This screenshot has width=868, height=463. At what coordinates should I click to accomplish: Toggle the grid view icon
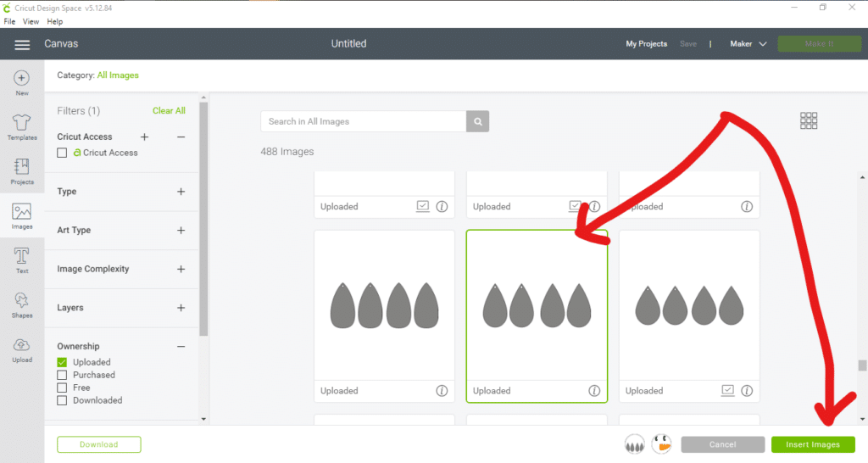tap(809, 120)
